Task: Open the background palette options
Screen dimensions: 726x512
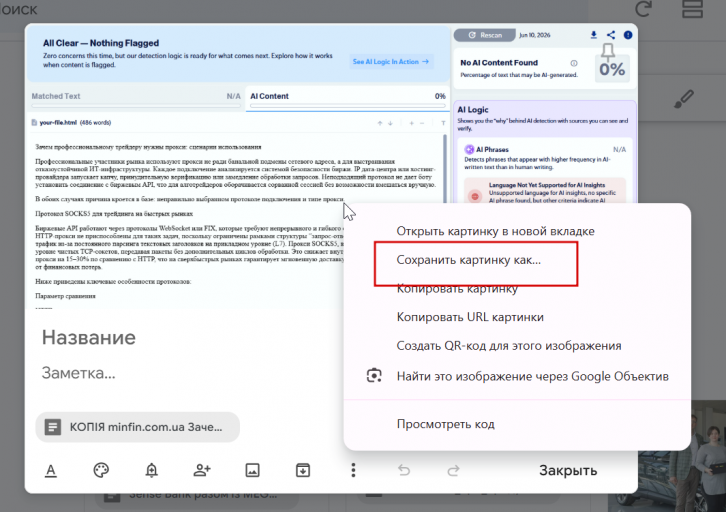Action: pyautogui.click(x=101, y=470)
